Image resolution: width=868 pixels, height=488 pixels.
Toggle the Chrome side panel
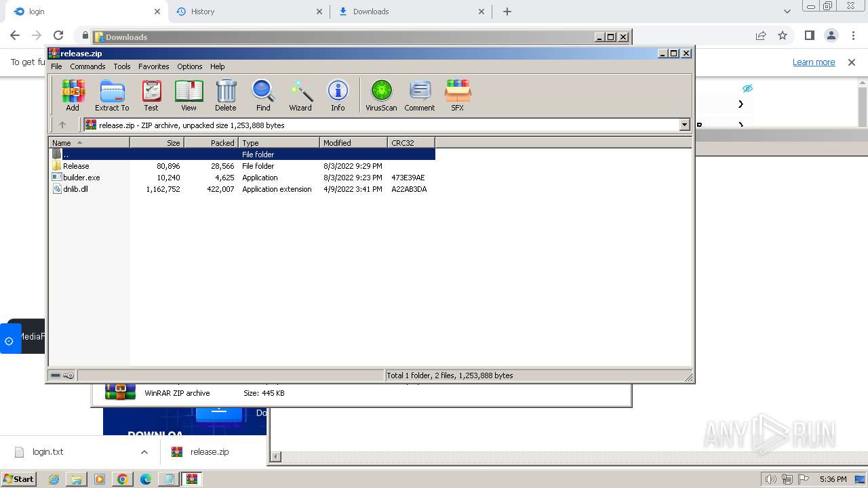(x=809, y=35)
